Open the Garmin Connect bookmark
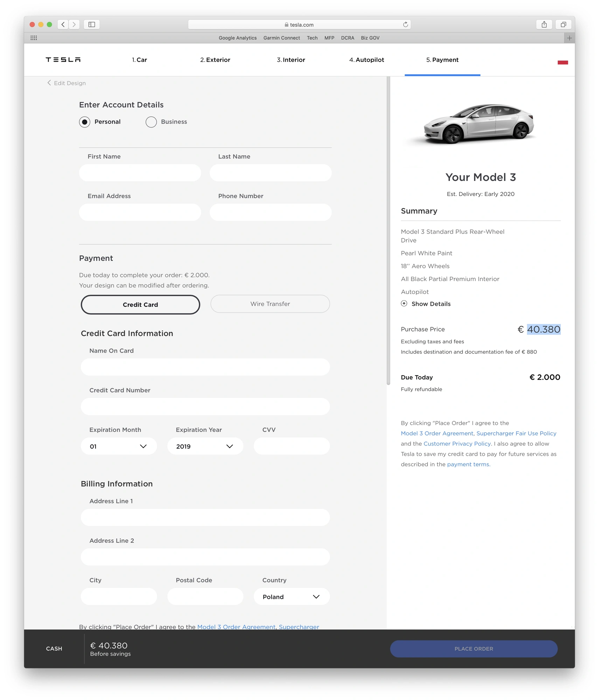 tap(281, 38)
